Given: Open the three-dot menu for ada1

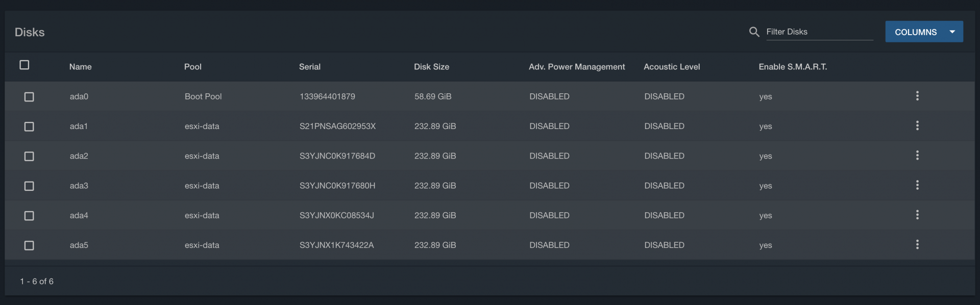Looking at the screenshot, I should [x=917, y=125].
